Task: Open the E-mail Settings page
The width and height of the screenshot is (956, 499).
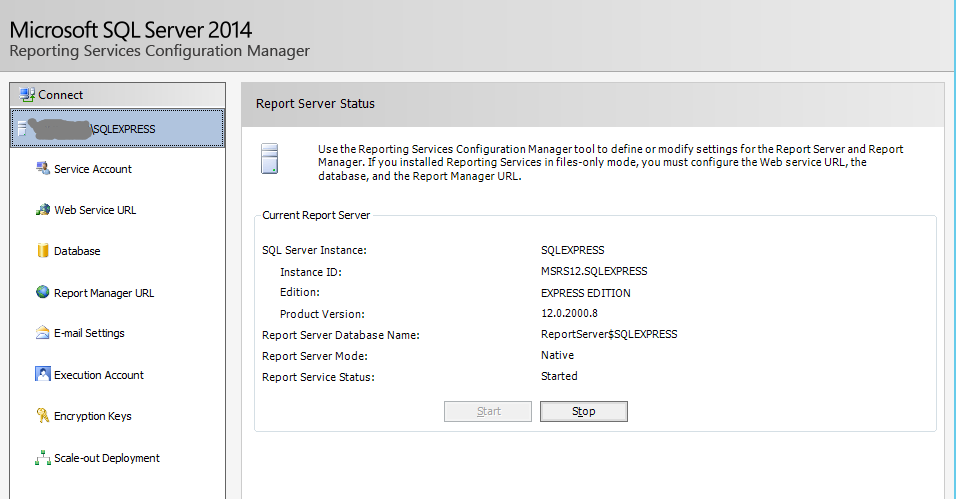Action: (x=89, y=333)
